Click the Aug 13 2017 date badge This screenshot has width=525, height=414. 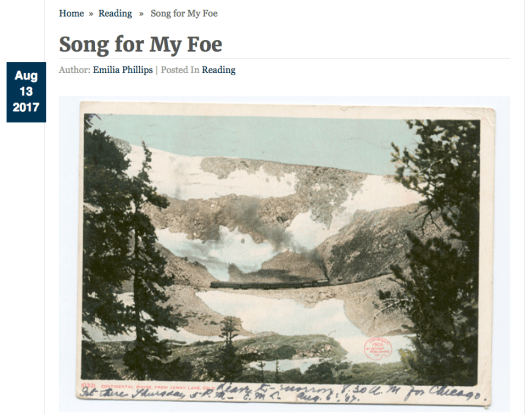click(x=26, y=92)
